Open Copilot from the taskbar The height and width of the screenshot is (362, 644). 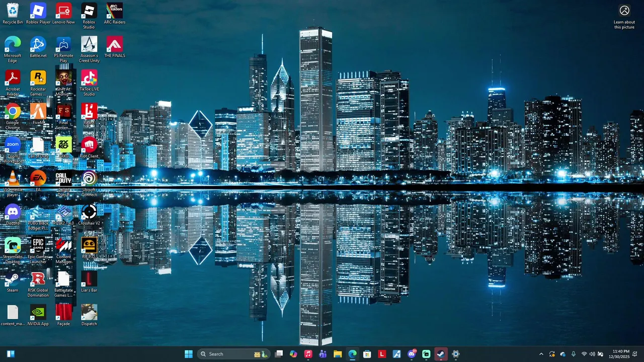click(x=293, y=354)
